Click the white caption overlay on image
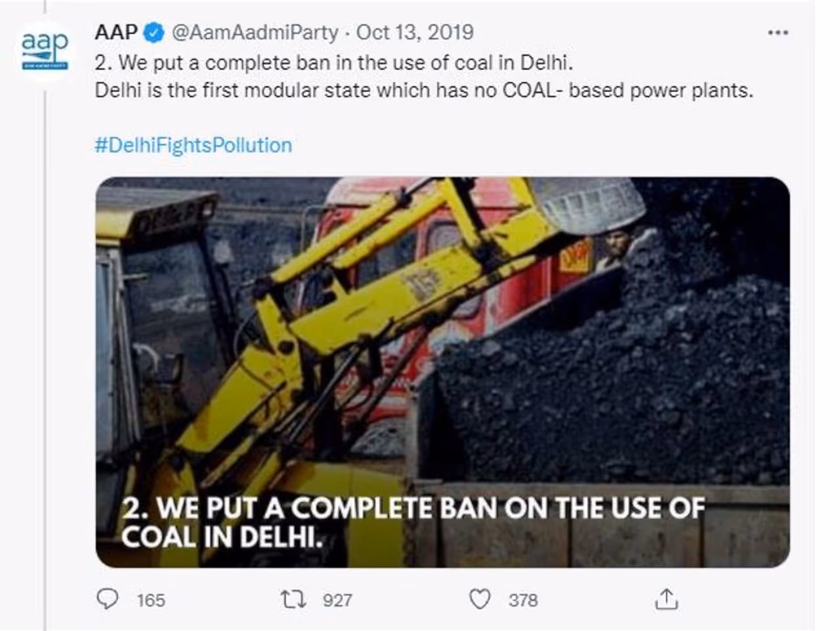 tap(413, 523)
